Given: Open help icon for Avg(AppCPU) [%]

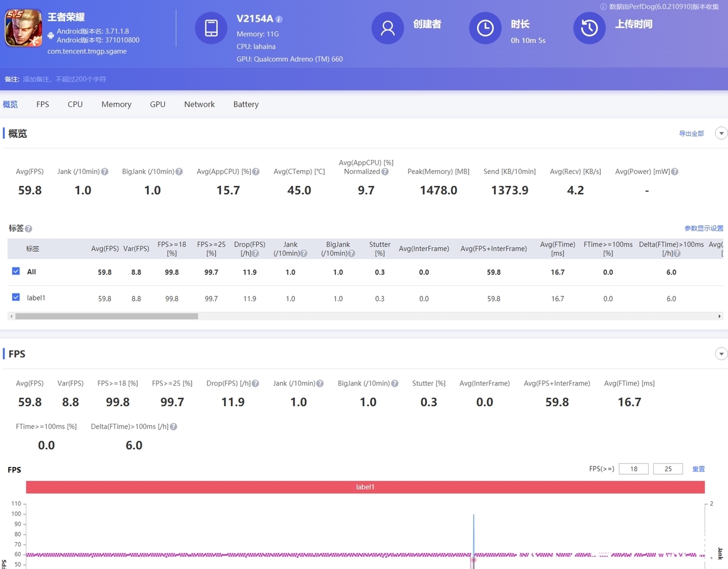Looking at the screenshot, I should click(x=256, y=171).
